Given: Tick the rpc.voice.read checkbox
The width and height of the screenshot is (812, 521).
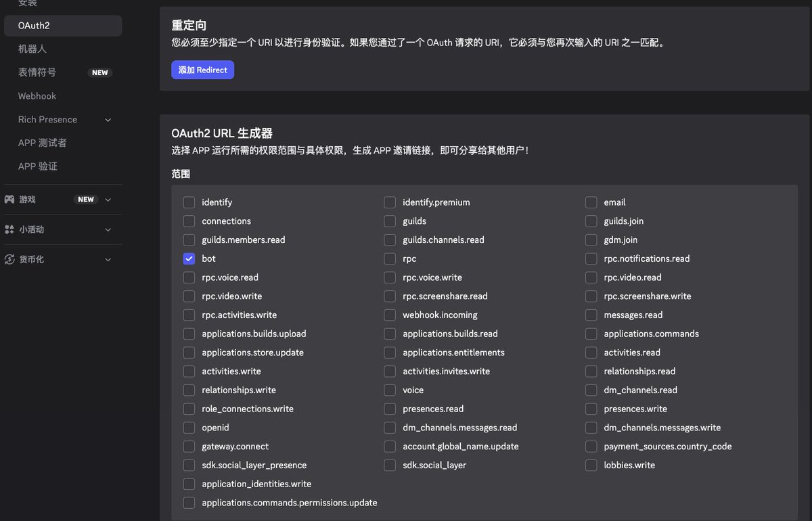Looking at the screenshot, I should tap(189, 277).
